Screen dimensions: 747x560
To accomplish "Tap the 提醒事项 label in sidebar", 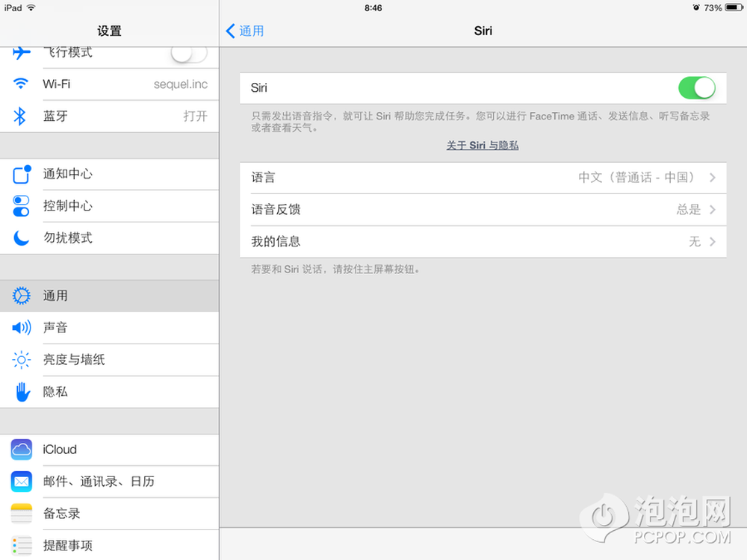I will [68, 545].
